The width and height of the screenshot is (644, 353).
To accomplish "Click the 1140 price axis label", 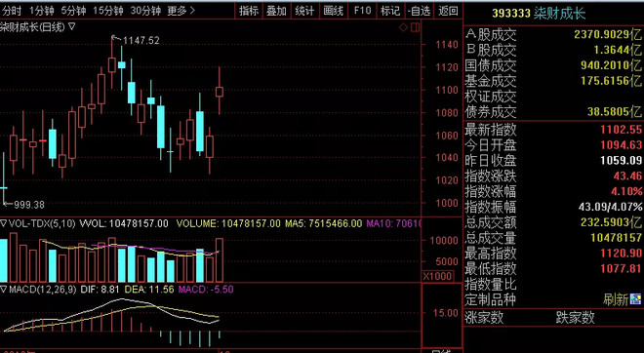I will (x=447, y=44).
